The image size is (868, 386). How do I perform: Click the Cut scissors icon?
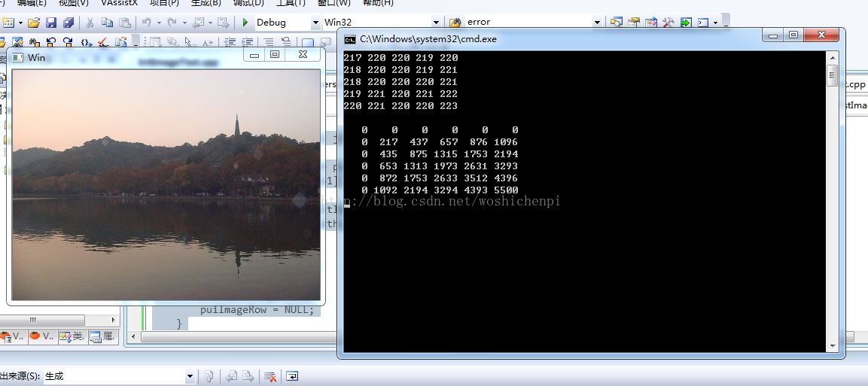click(89, 23)
